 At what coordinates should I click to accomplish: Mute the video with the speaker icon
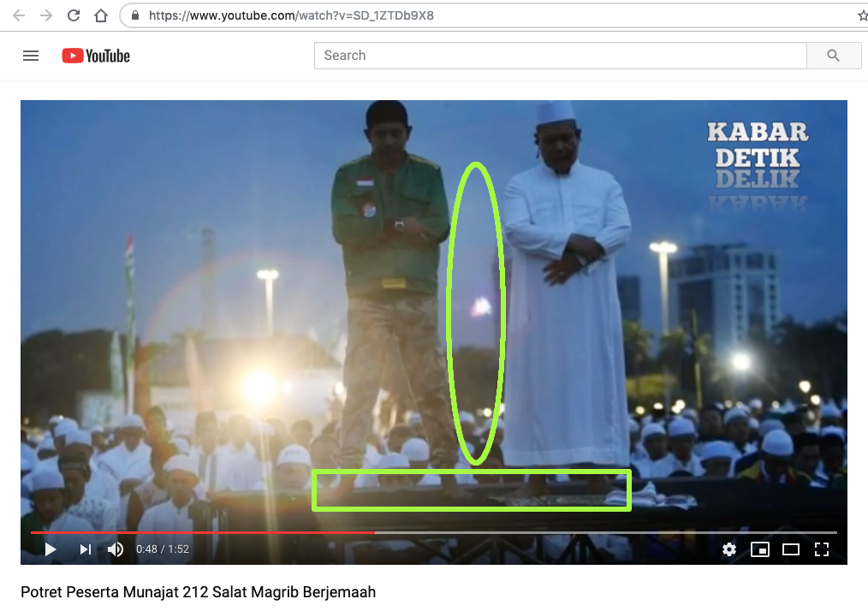[x=116, y=549]
